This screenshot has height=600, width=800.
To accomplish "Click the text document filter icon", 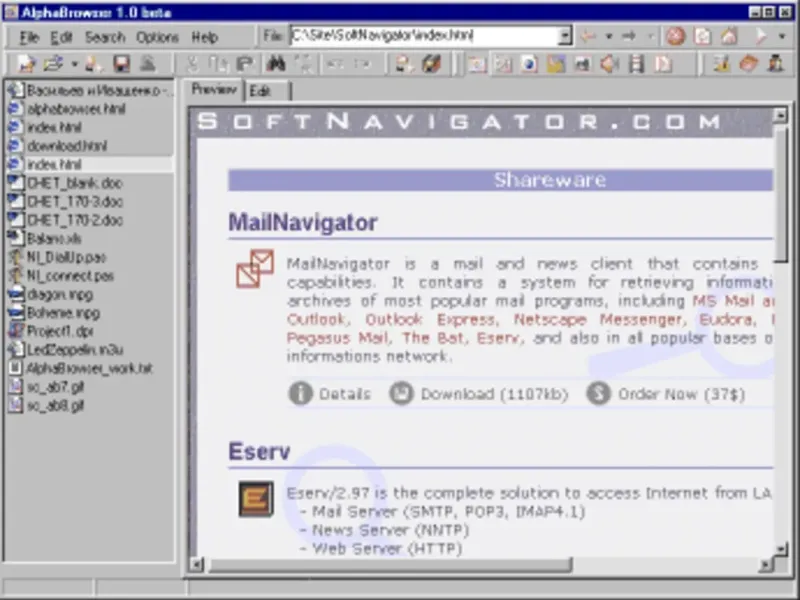I will [x=663, y=64].
